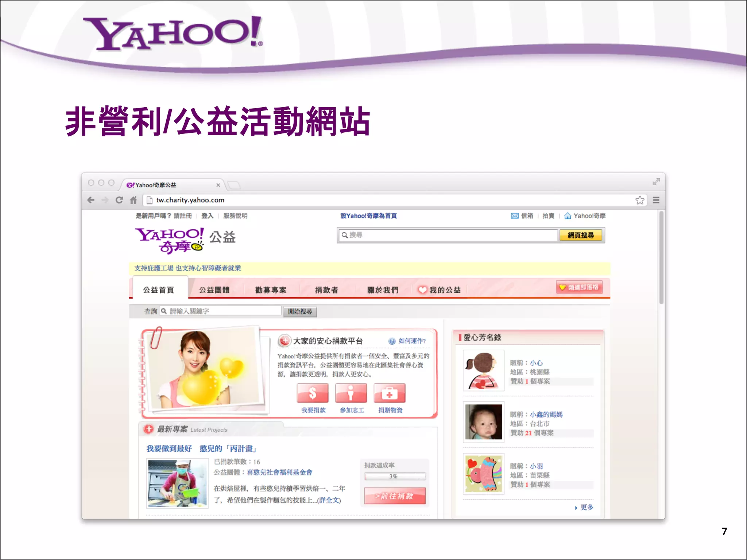The height and width of the screenshot is (560, 747).
Task: Click the main 搜尋 search field
Action: click(448, 235)
